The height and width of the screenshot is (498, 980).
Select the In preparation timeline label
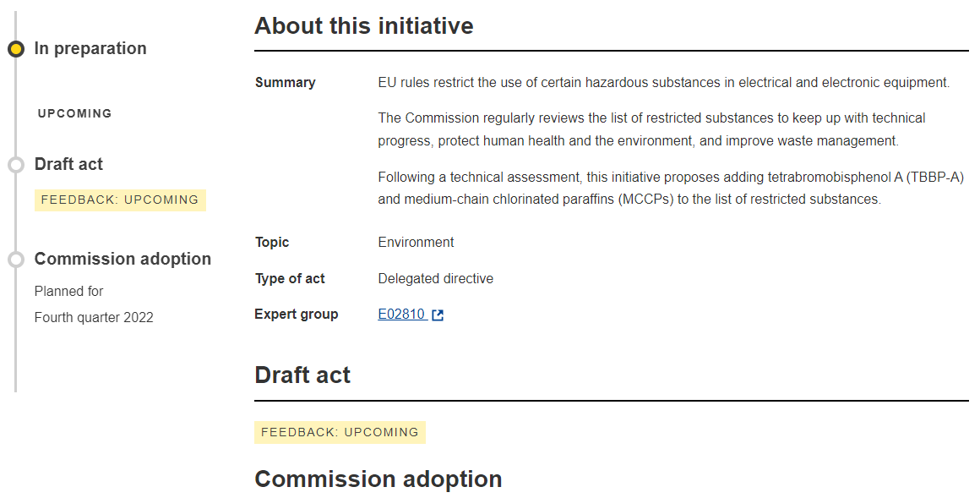[90, 49]
